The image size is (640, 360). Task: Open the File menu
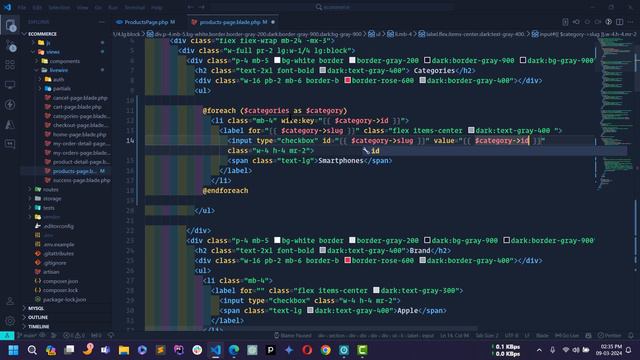point(22,7)
